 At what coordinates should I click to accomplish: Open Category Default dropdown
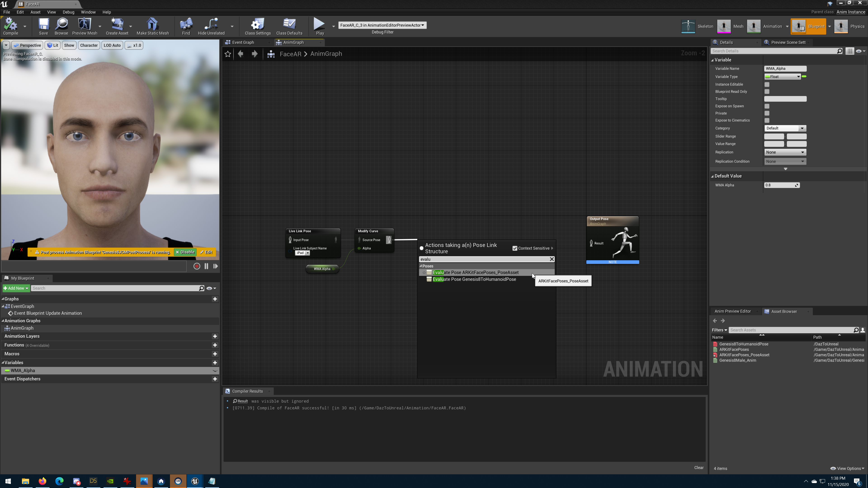point(785,128)
